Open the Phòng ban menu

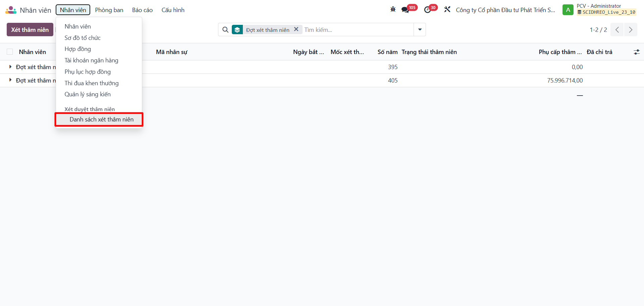109,10
